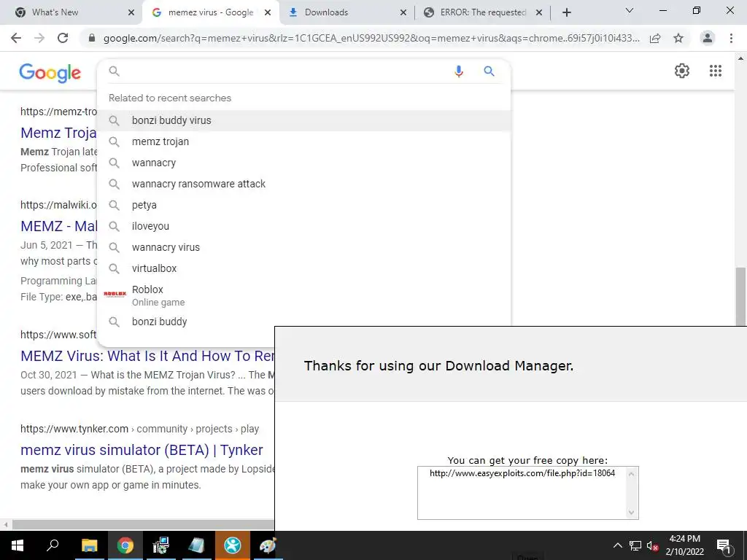The image size is (747, 560).
Task: Choose suggestion wannacry virus
Action: point(304,247)
